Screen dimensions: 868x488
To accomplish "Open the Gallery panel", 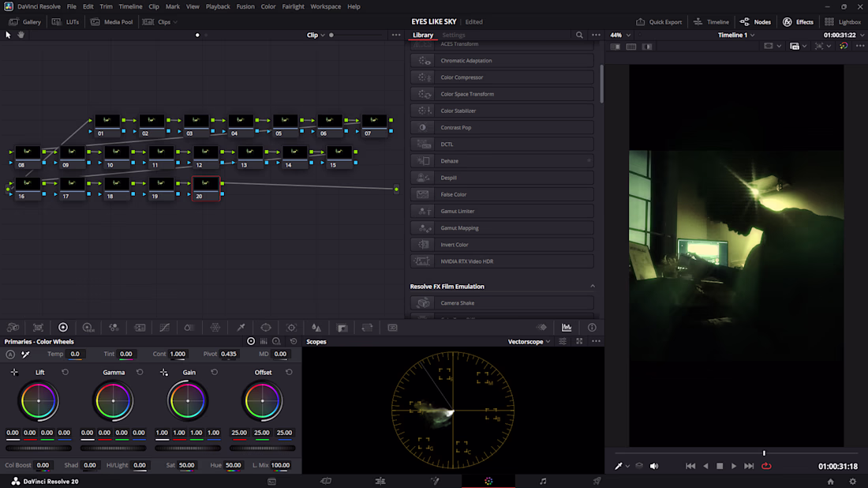I will tap(25, 21).
